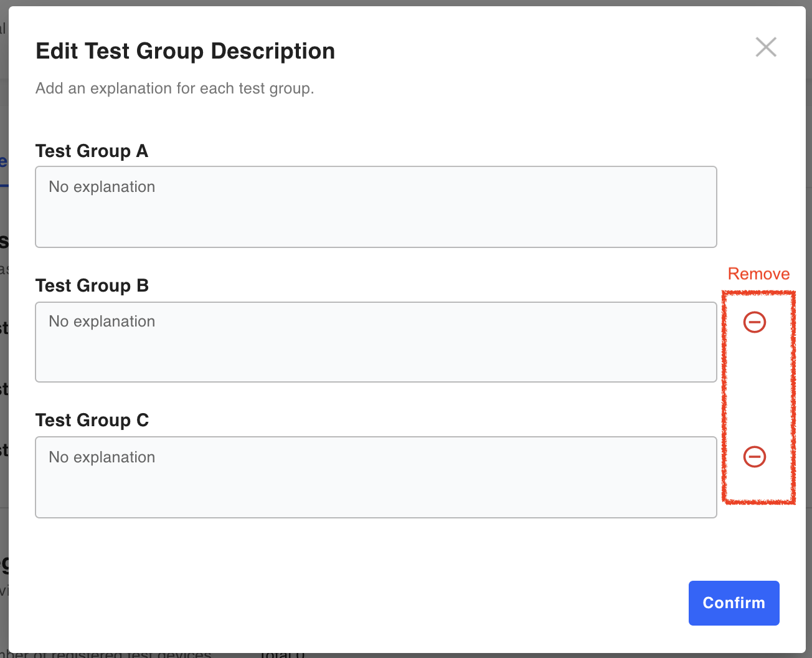Viewport: 812px width, 658px height.
Task: Close the Edit Test Group Description dialog
Action: [765, 47]
